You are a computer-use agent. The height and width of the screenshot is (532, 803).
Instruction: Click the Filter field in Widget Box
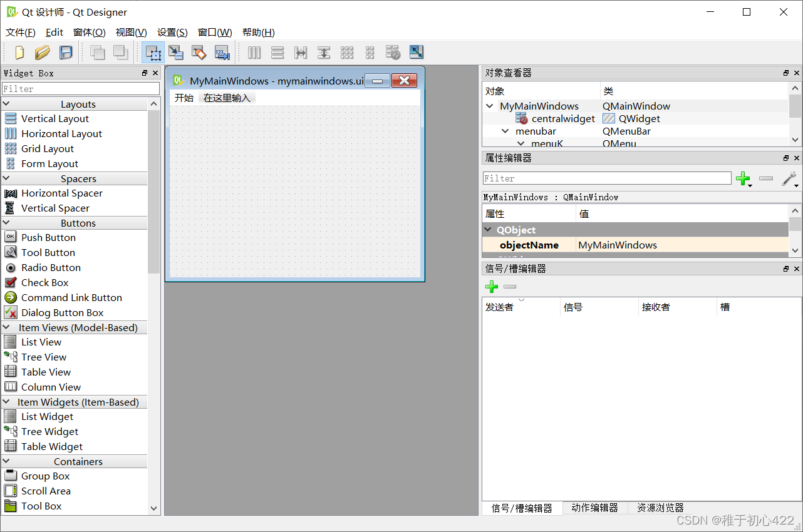tap(80, 88)
